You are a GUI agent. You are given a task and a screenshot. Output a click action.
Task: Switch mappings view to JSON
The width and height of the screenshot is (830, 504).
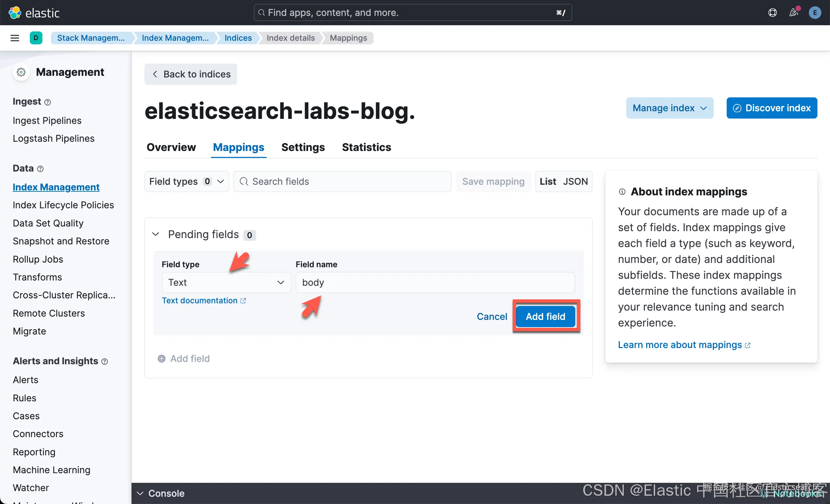[575, 181]
